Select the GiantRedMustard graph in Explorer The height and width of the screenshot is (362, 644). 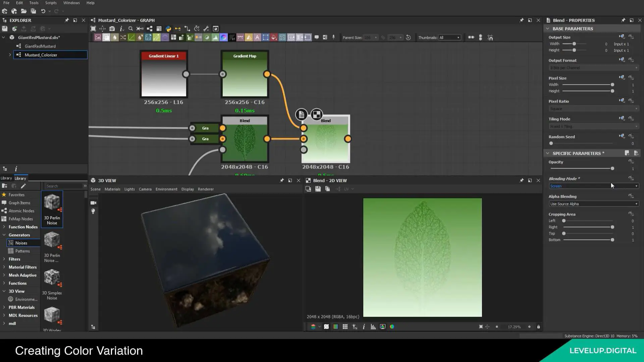tap(40, 46)
